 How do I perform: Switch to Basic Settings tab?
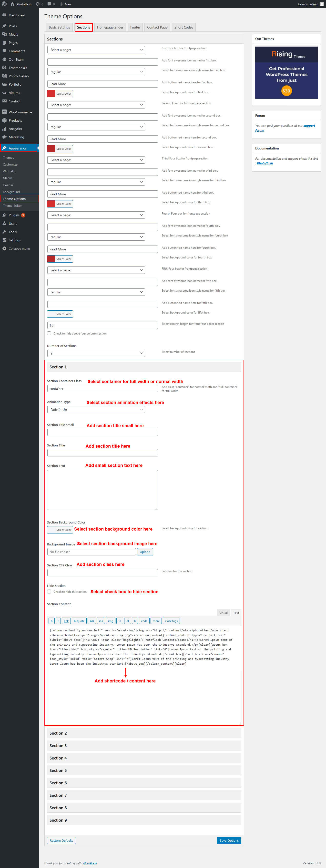tap(59, 27)
